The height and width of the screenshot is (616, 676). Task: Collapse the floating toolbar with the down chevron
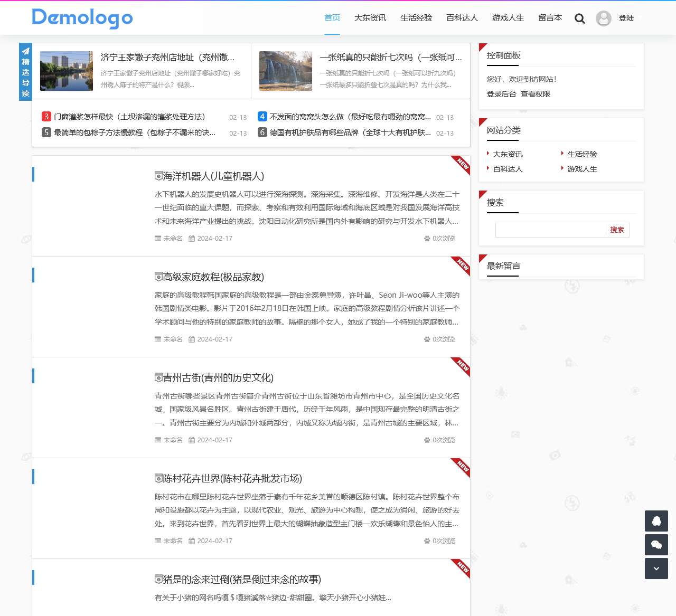[656, 568]
